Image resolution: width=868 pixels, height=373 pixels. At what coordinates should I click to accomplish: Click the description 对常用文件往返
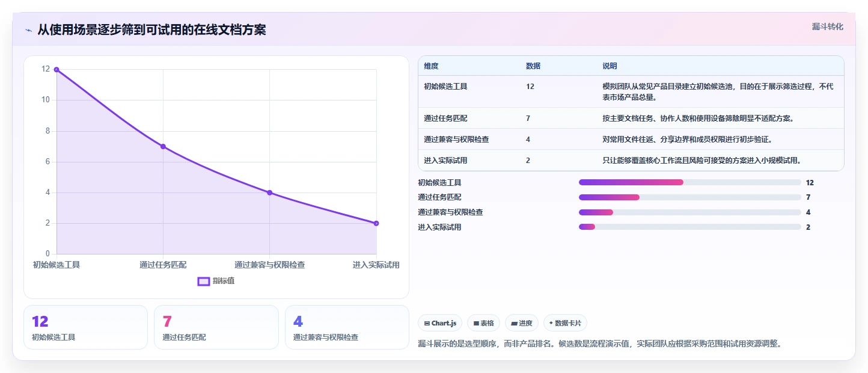687,140
